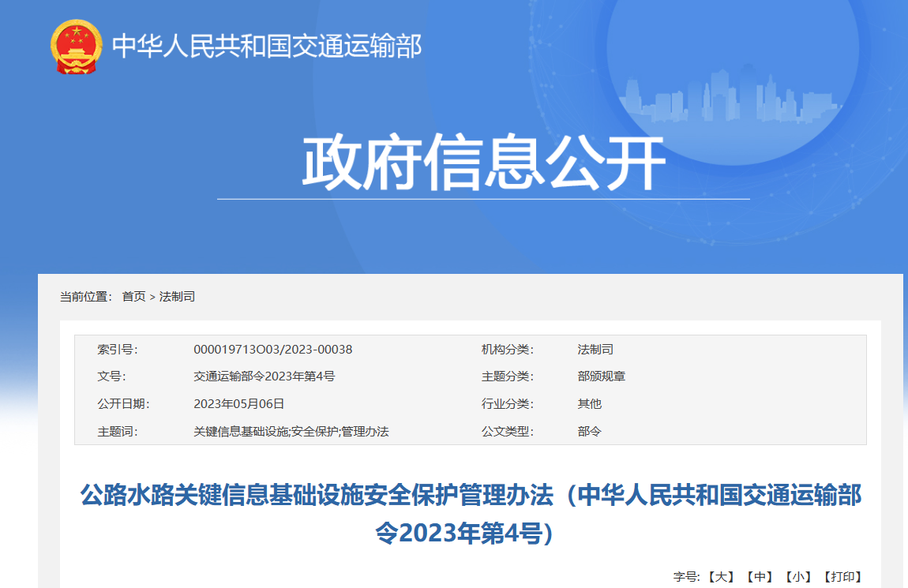This screenshot has height=588, width=908.
Task: Select the document number 交通运输部令2023年第4号
Action: click(264, 376)
